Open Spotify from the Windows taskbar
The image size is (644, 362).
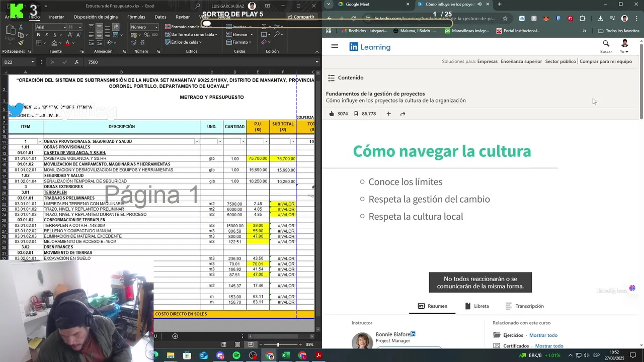click(x=236, y=355)
